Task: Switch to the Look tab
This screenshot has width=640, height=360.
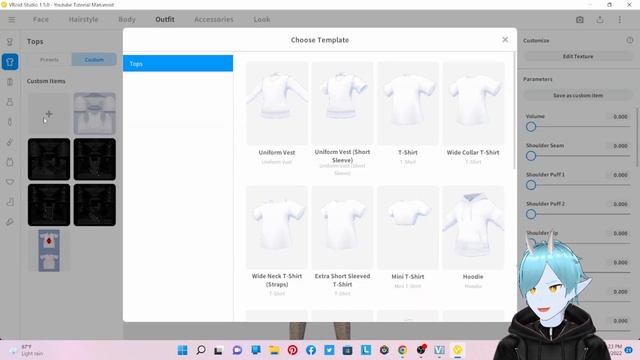Action: pos(262,20)
